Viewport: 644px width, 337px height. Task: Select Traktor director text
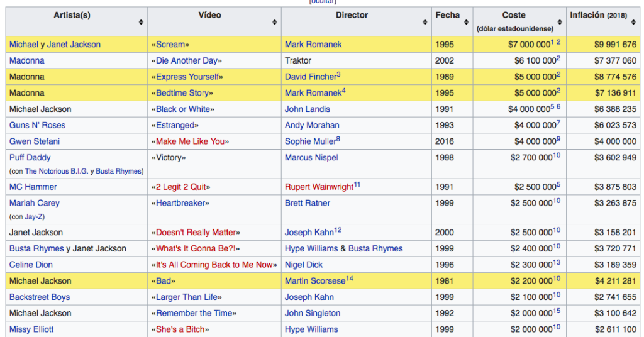[297, 61]
